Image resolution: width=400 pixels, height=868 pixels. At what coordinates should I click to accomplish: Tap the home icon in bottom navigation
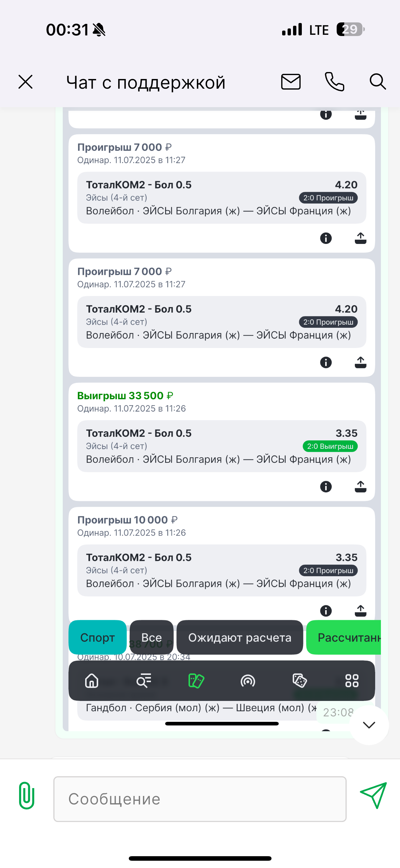click(92, 680)
